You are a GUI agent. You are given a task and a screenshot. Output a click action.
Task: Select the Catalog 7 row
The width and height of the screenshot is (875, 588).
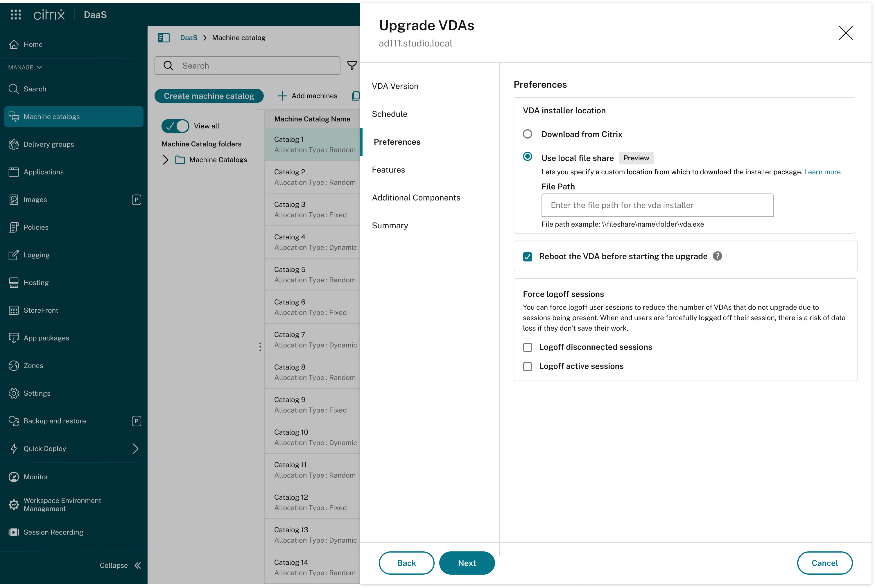312,340
